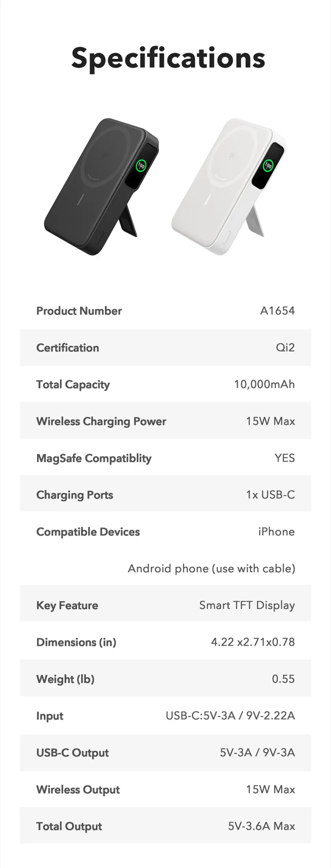This screenshot has width=331, height=868.
Task: Click the 5V-3.6A Max total output value
Action: [261, 826]
